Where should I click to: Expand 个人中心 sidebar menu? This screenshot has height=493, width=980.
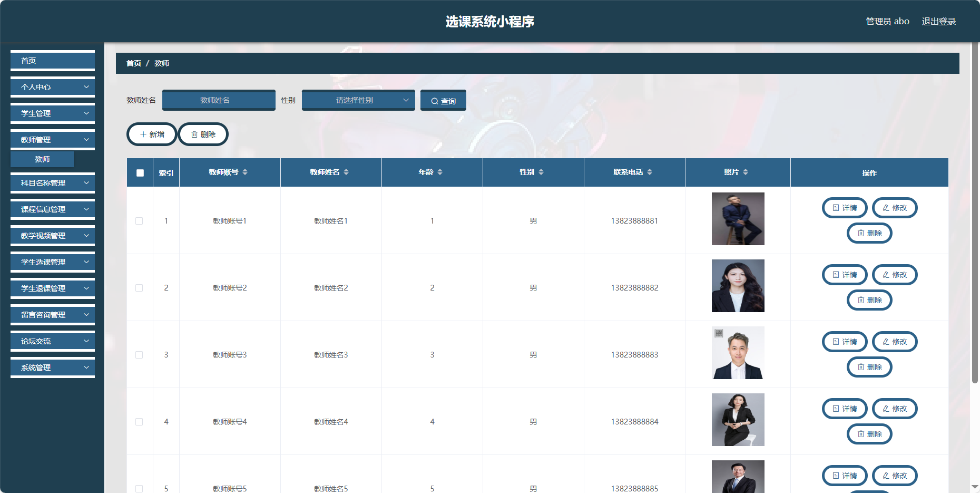[x=53, y=87]
